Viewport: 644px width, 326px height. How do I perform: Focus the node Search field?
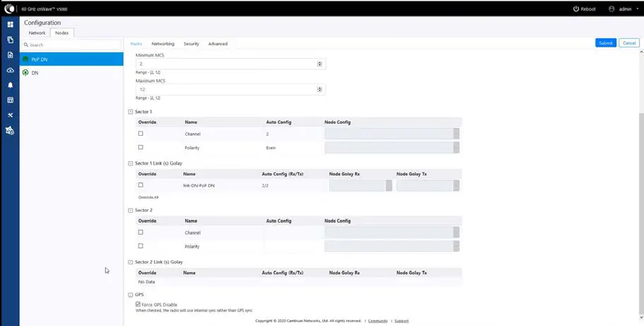[72, 45]
